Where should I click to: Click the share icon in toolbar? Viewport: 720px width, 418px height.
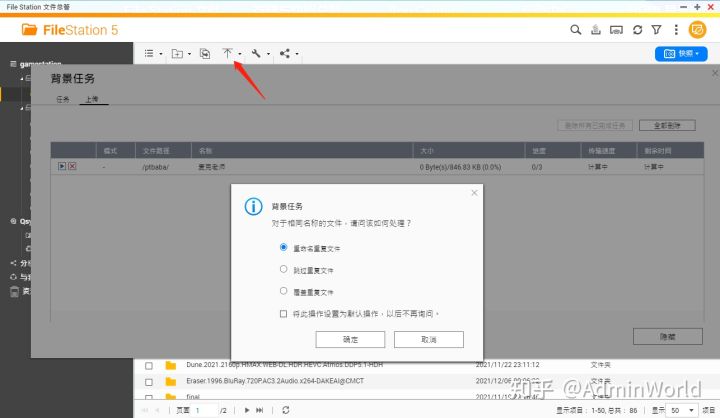pos(289,53)
